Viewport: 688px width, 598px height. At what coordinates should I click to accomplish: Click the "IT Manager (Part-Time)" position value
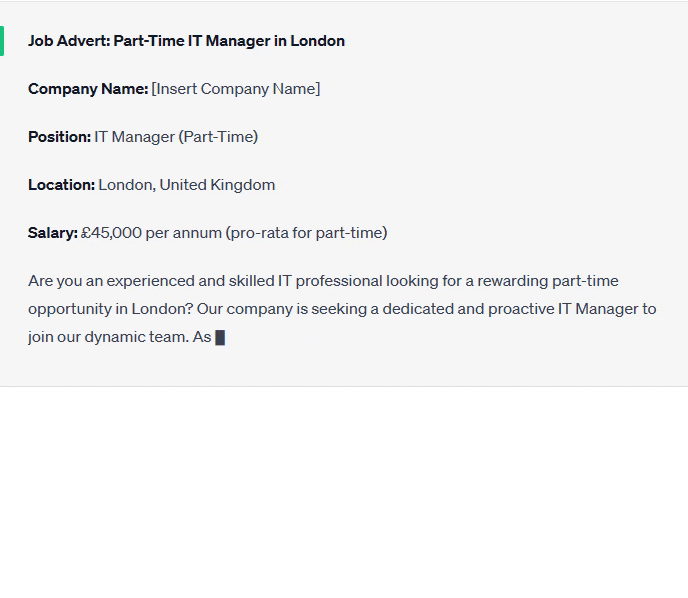pos(176,137)
